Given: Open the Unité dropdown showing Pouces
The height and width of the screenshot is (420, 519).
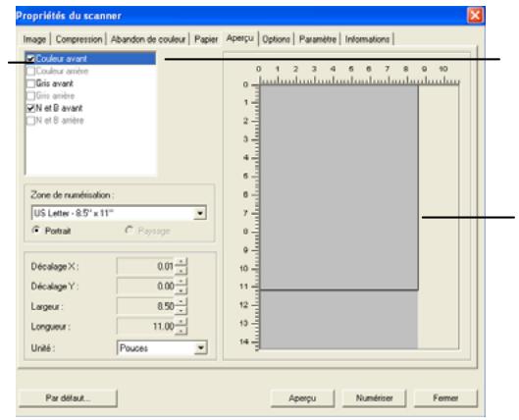Looking at the screenshot, I should click(200, 347).
